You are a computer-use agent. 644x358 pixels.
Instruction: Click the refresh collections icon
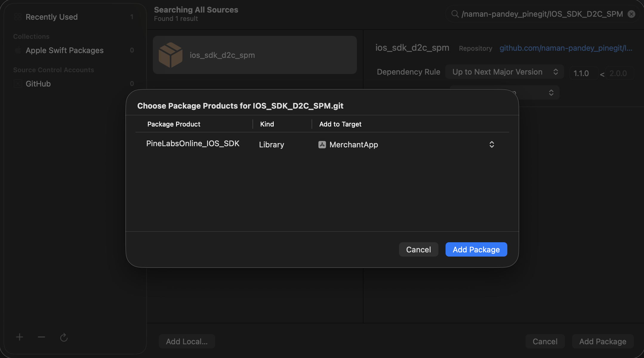64,337
